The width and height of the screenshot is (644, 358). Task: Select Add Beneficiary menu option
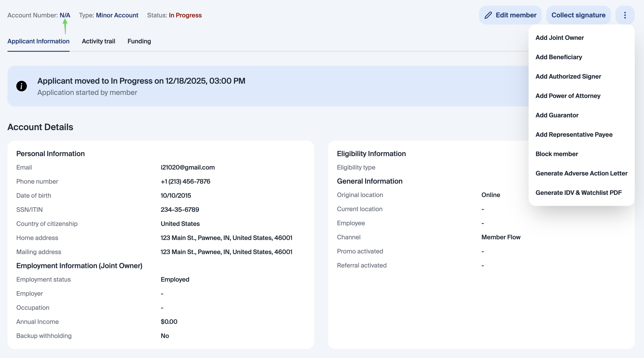(x=559, y=57)
